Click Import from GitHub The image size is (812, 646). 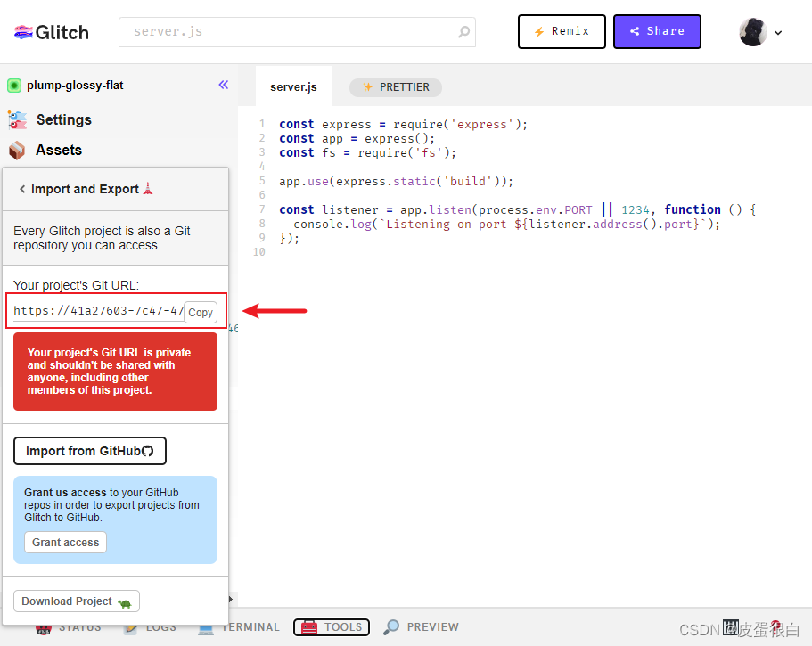pos(89,451)
